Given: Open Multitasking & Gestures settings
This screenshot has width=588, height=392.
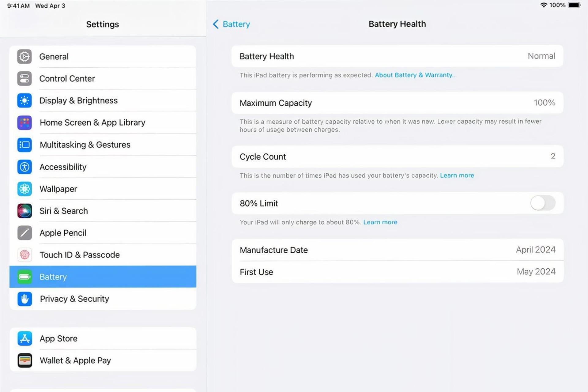Looking at the screenshot, I should (103, 145).
